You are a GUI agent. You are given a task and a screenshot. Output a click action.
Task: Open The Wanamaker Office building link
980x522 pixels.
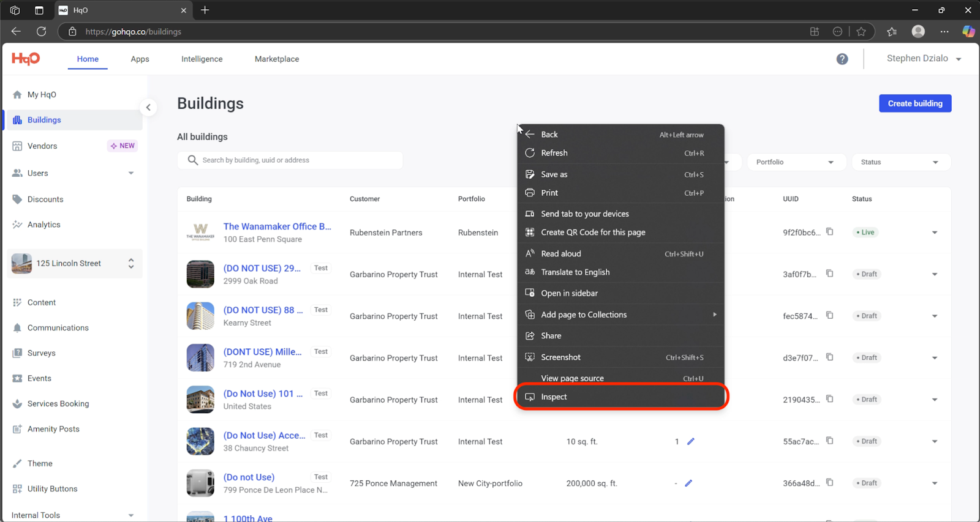click(277, 226)
